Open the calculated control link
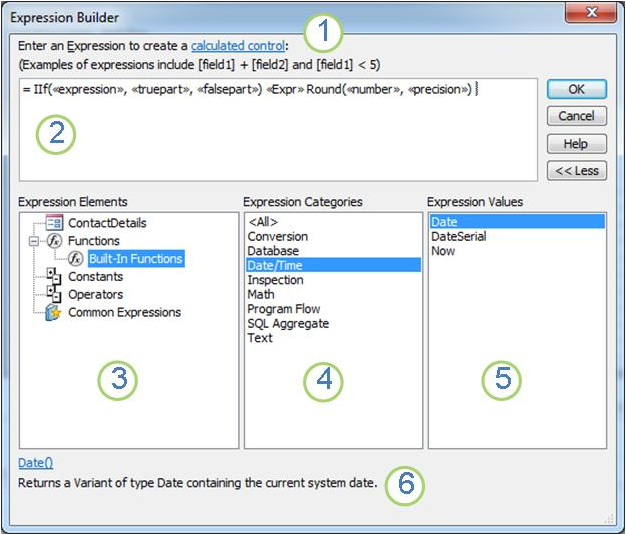 pyautogui.click(x=238, y=46)
